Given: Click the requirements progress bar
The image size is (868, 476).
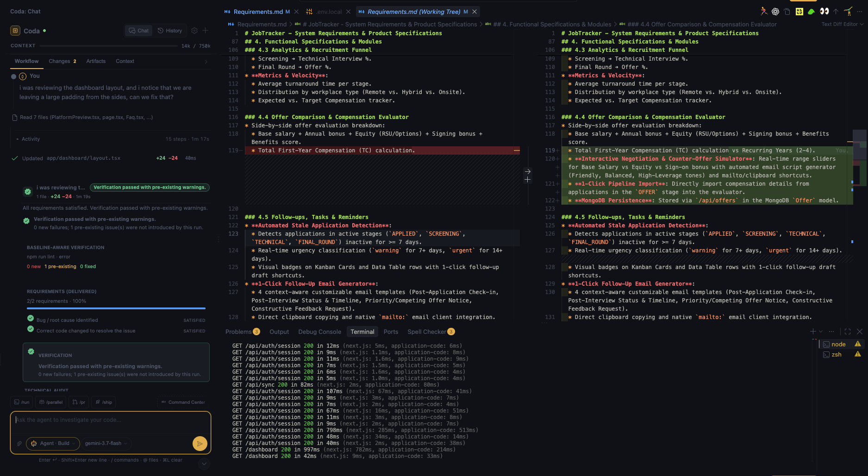Looking at the screenshot, I should [116, 308].
